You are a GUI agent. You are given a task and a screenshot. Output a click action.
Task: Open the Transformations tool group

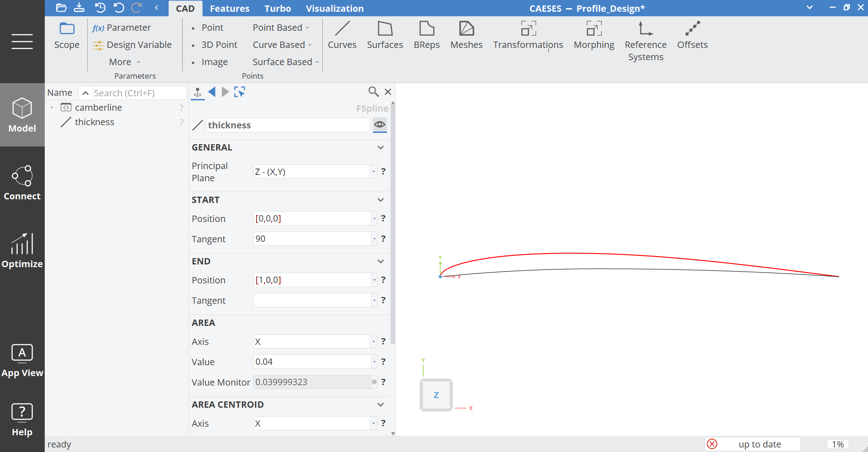point(528,36)
